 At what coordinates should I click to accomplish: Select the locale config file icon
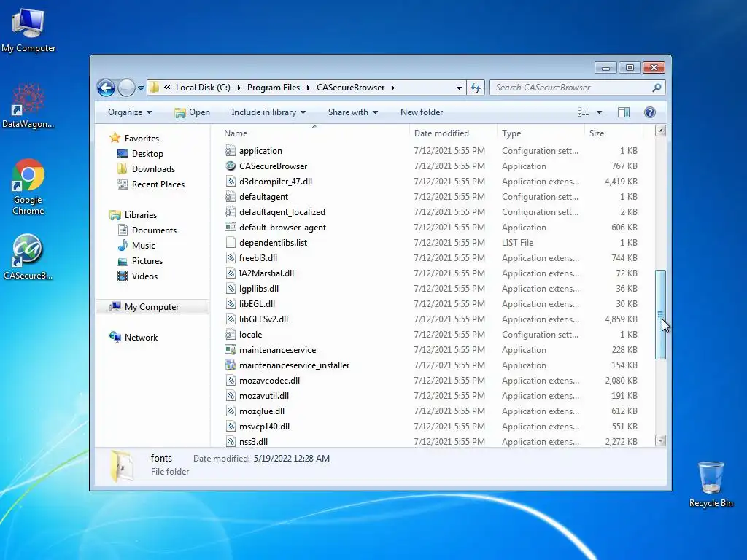(x=231, y=335)
